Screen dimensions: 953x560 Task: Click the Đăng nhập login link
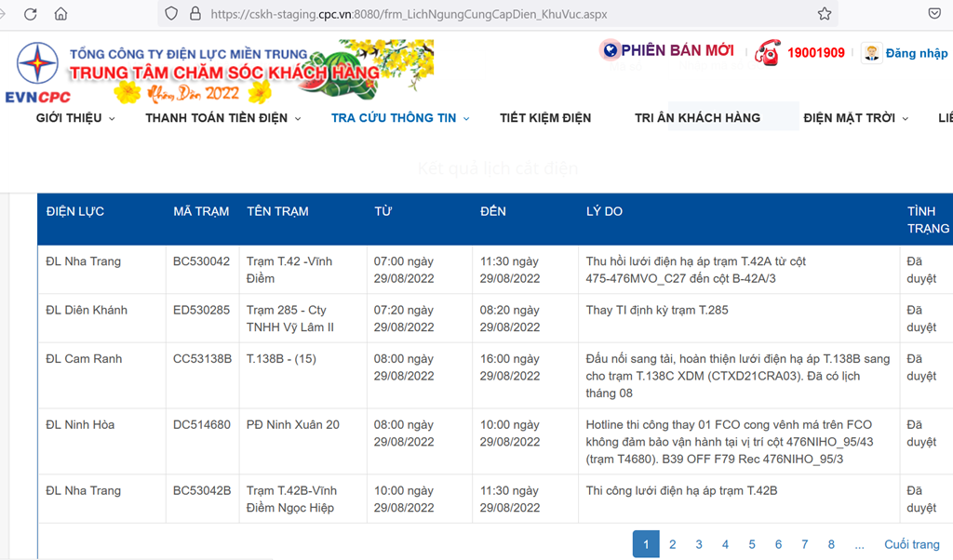pyautogui.click(x=916, y=53)
